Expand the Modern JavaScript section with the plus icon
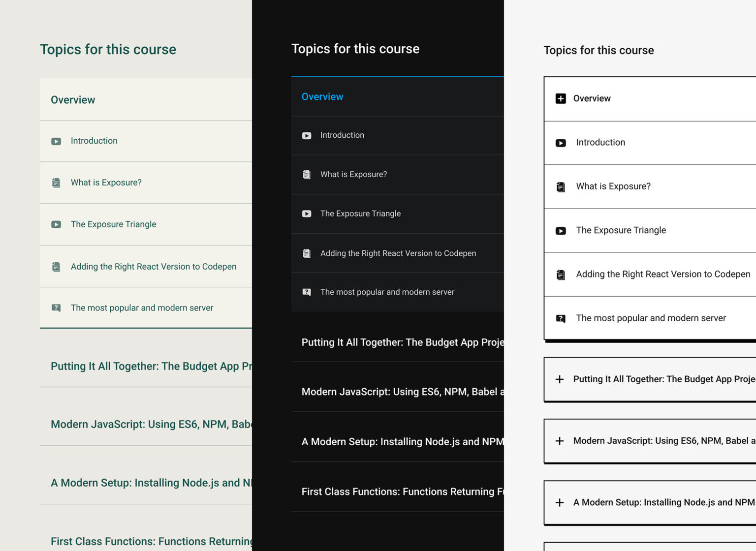 point(559,441)
